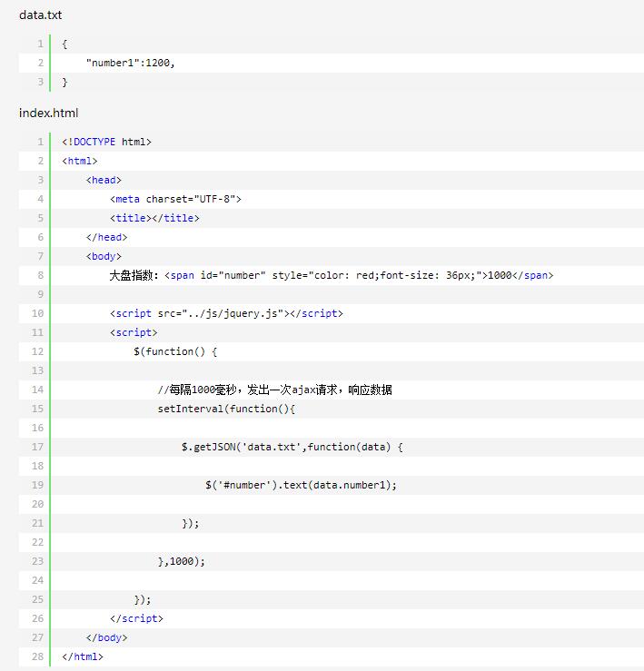The image size is (644, 671).
Task: Click the opening <head> tag
Action: point(104,180)
